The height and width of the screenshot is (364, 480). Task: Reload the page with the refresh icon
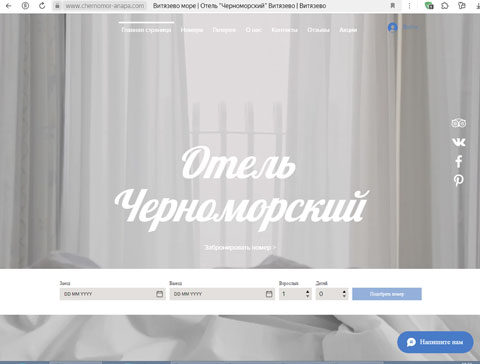[x=42, y=6]
